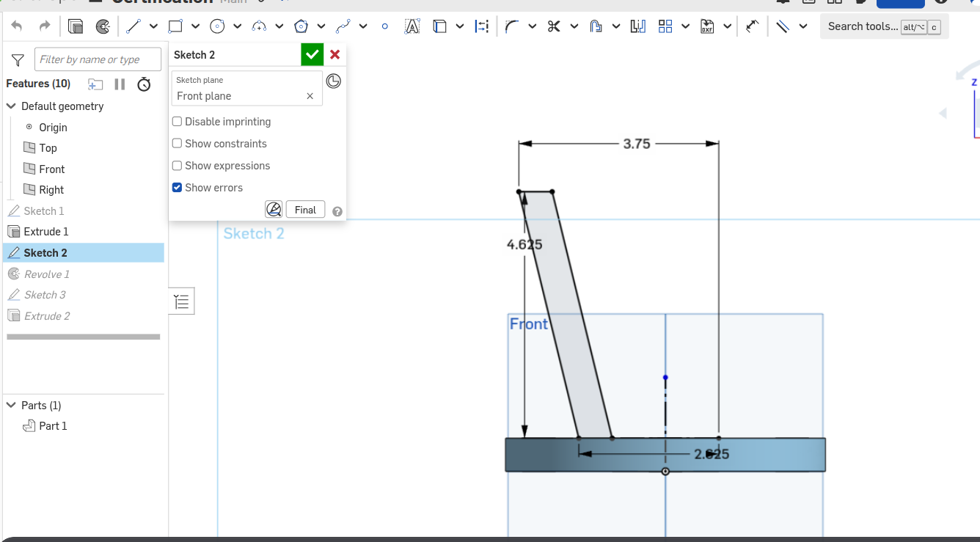Accept Sketch 2 with the green checkmark
This screenshot has width=980, height=542.
coord(312,54)
